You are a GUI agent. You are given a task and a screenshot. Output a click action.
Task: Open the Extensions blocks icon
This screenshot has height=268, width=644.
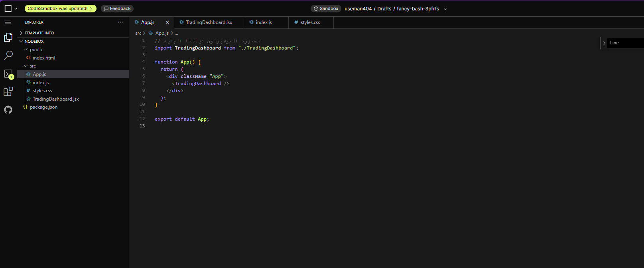tap(8, 91)
